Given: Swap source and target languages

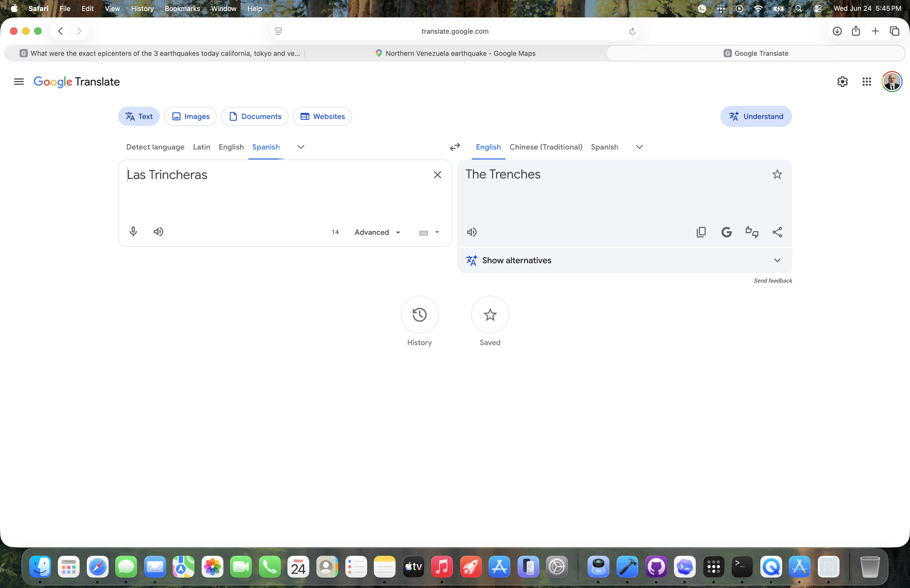Looking at the screenshot, I should click(455, 147).
